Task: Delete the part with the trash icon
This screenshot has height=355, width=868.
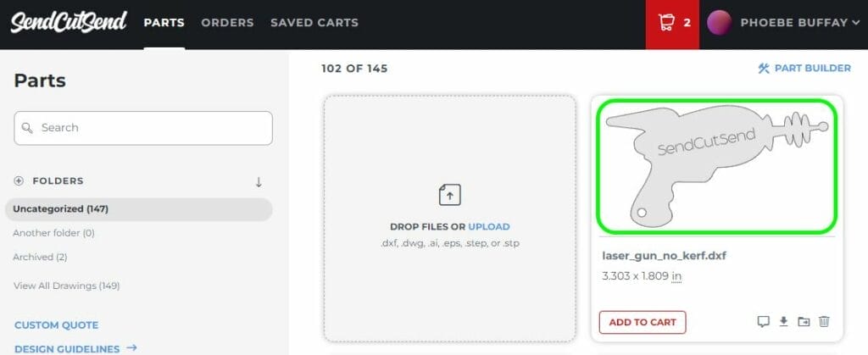Action: coord(824,322)
